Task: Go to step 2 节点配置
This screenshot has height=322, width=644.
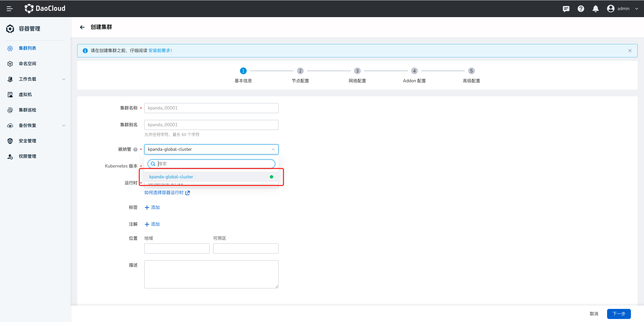Action: click(x=300, y=71)
